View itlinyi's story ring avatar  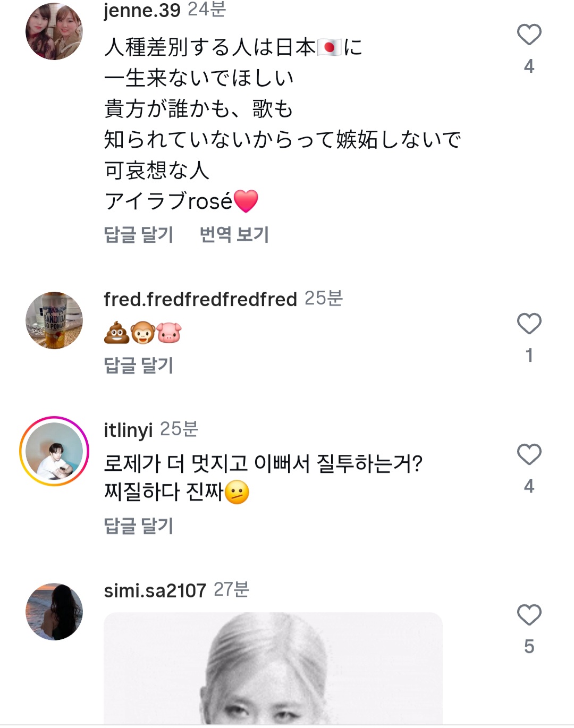(54, 451)
